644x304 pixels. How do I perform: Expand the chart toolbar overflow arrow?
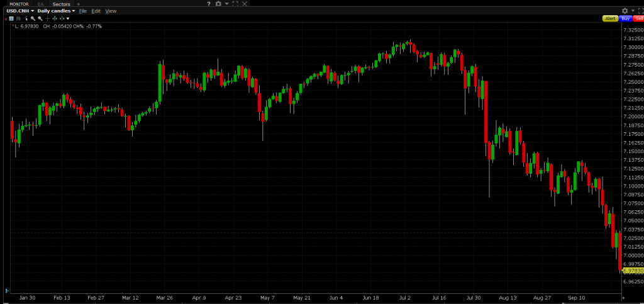pos(69,19)
